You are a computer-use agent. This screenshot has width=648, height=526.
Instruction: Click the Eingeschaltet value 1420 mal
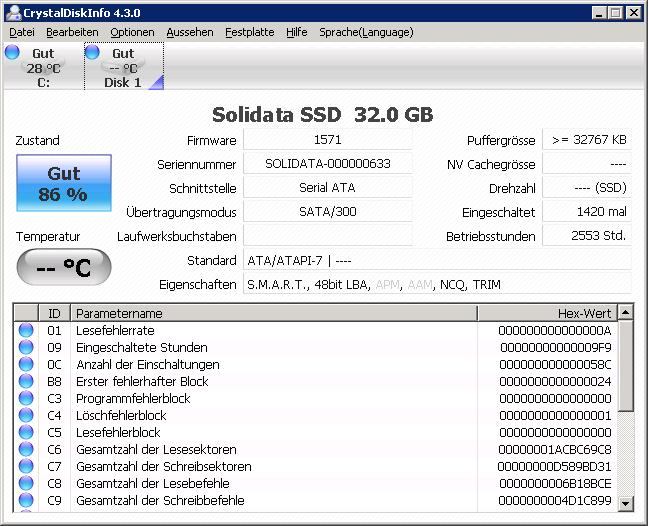587,212
